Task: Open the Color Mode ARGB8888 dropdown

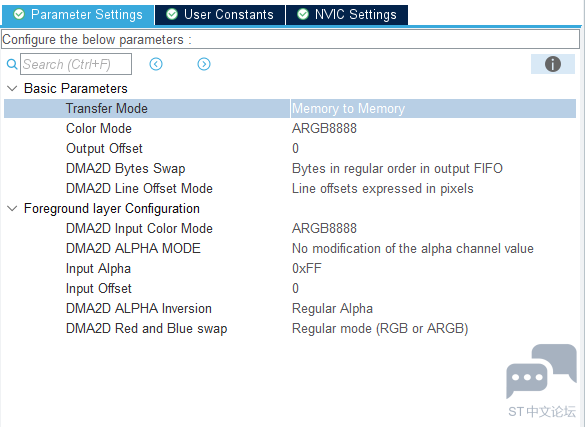Action: click(433, 128)
